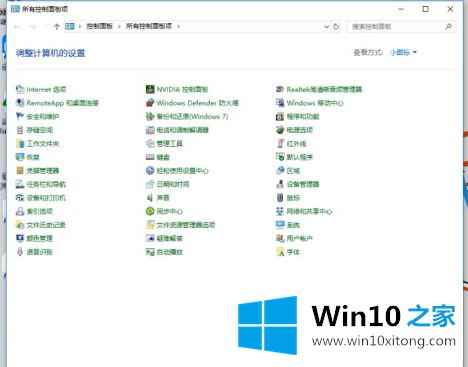Screen dimensions: 468x367
Task: Refresh the control panel view
Action: point(336,26)
